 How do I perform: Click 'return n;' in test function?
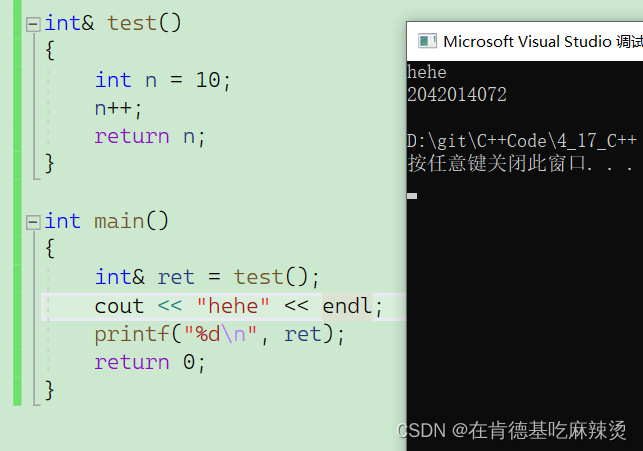click(150, 137)
